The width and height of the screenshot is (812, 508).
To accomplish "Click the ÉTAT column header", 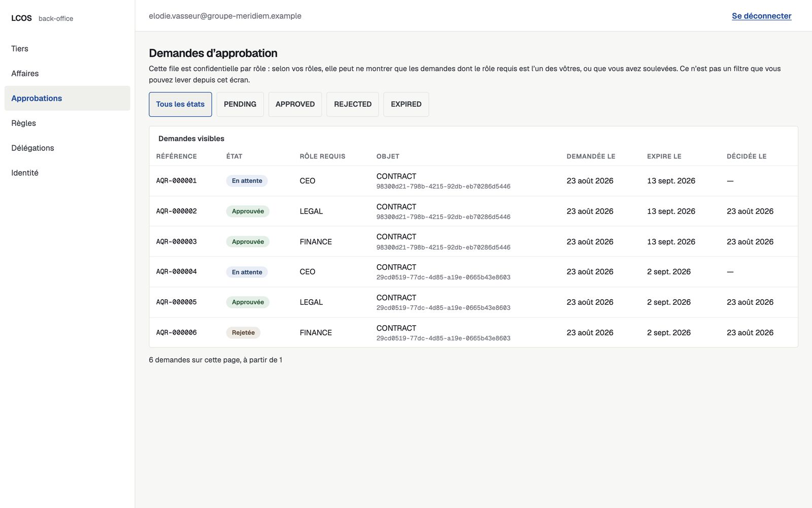I will pos(234,156).
